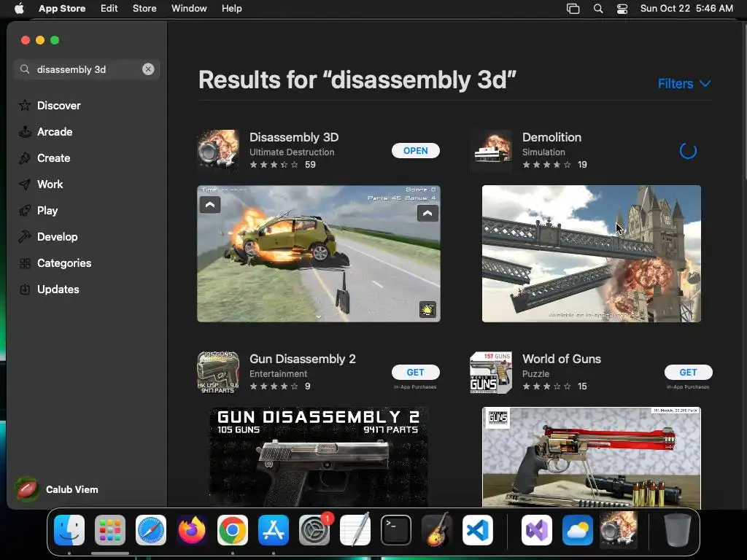This screenshot has height=560, width=747.
Task: Click the Disassembly 3D star rating
Action: pyautogui.click(x=274, y=164)
